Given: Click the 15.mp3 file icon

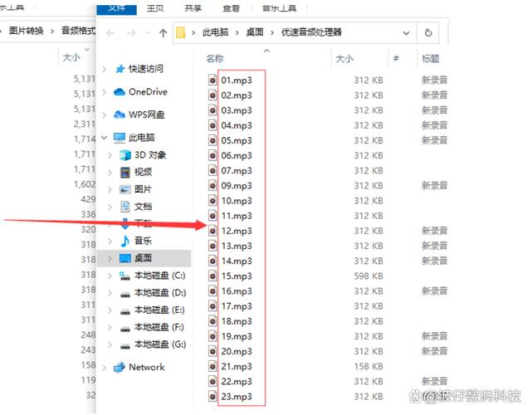Looking at the screenshot, I should click(x=212, y=276).
